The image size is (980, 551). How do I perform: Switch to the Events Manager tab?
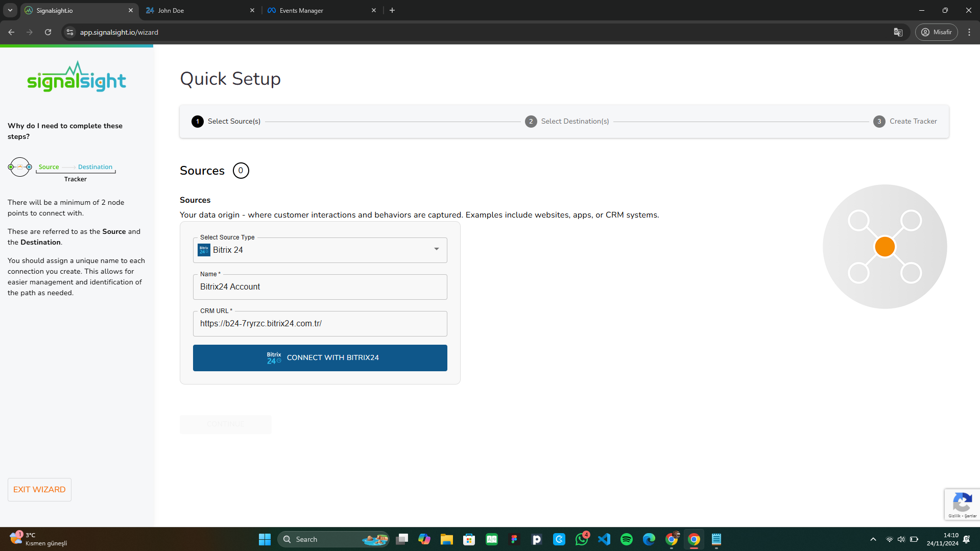pyautogui.click(x=321, y=10)
